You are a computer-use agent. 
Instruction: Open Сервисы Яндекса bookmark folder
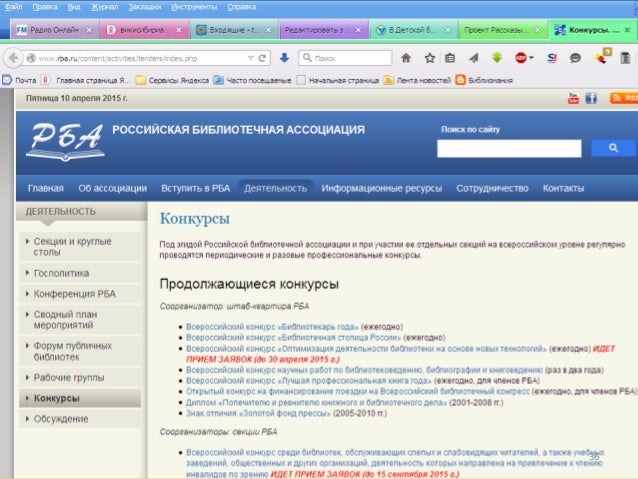tap(172, 80)
